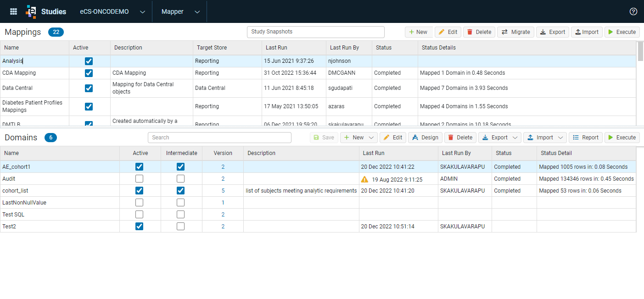Click the Import button in Mappings toolbar
The image size is (644, 299).
point(587,32)
